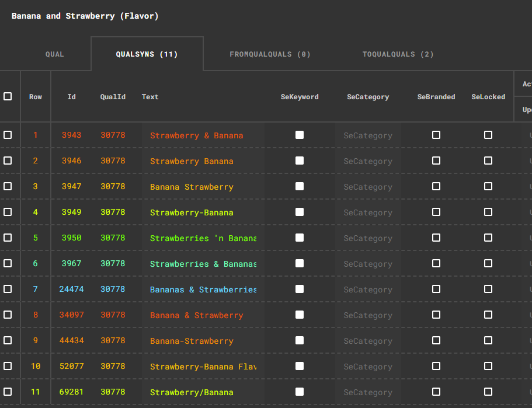Click the row number 9 cell
This screenshot has height=408, width=532.
coord(35,340)
